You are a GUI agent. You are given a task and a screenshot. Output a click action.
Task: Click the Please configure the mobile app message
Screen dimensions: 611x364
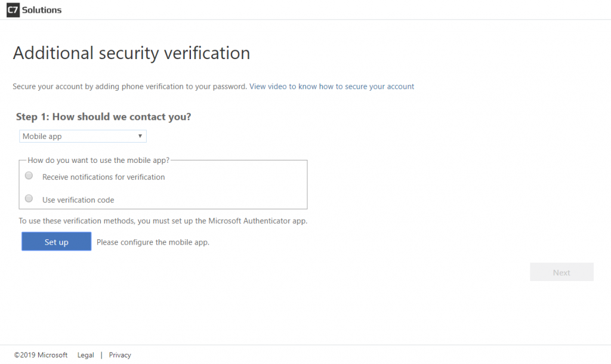pyautogui.click(x=153, y=242)
